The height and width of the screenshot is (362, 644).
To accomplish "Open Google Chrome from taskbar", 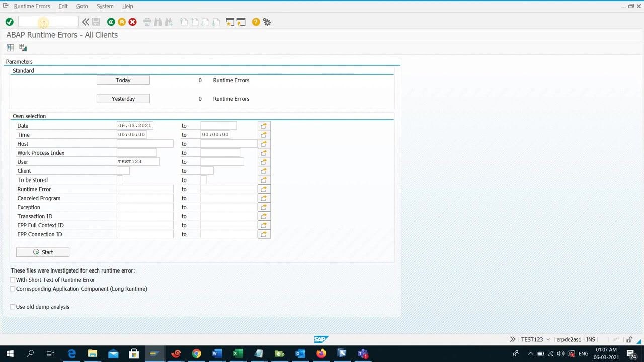I will (196, 353).
